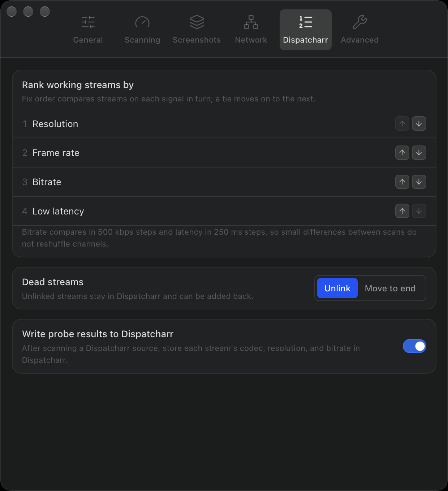This screenshot has width=448, height=491.
Task: Click the Rank working streams by heading
Action: click(78, 85)
